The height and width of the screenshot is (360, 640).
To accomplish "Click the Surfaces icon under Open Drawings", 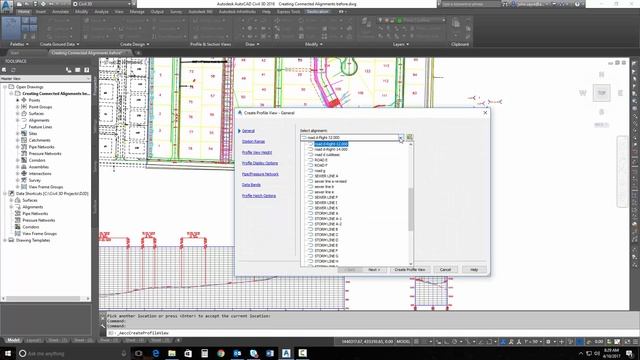I will pos(24,113).
